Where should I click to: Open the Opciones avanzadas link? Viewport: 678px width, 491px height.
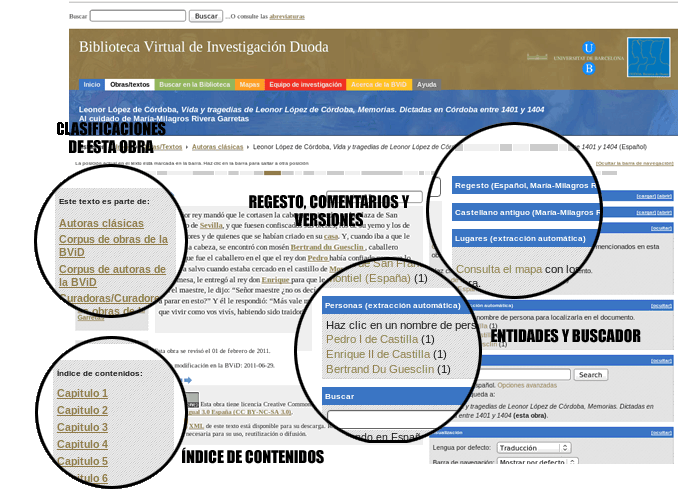pyautogui.click(x=527, y=385)
